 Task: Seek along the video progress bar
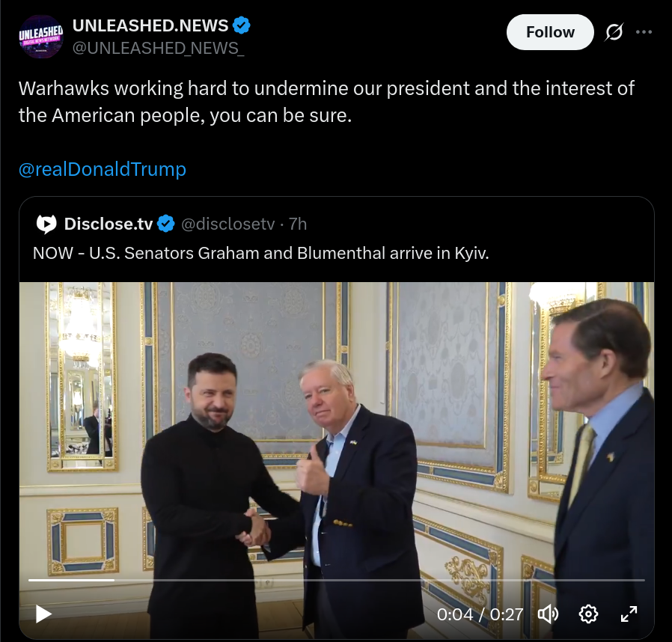(337, 580)
